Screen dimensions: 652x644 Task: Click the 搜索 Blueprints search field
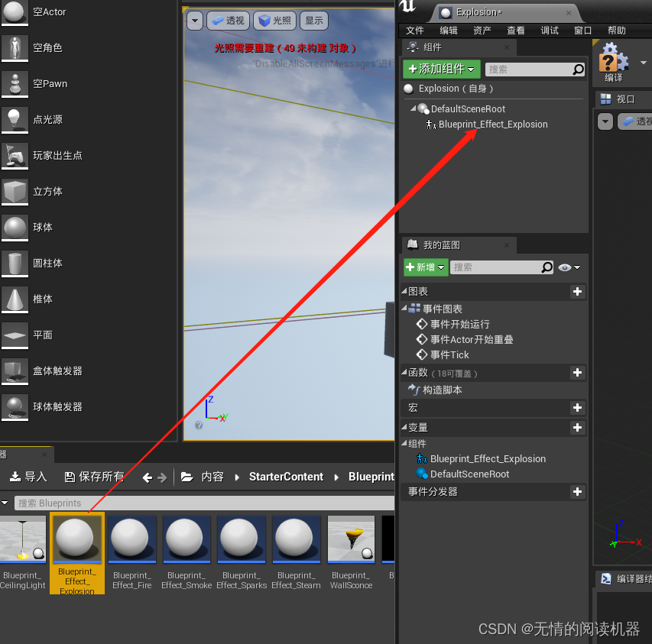click(205, 503)
